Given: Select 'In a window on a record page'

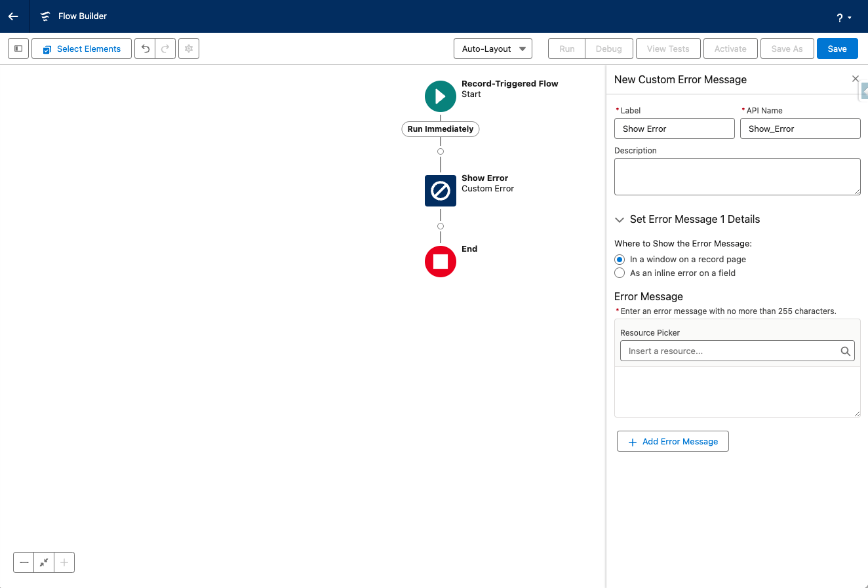Looking at the screenshot, I should [x=620, y=259].
